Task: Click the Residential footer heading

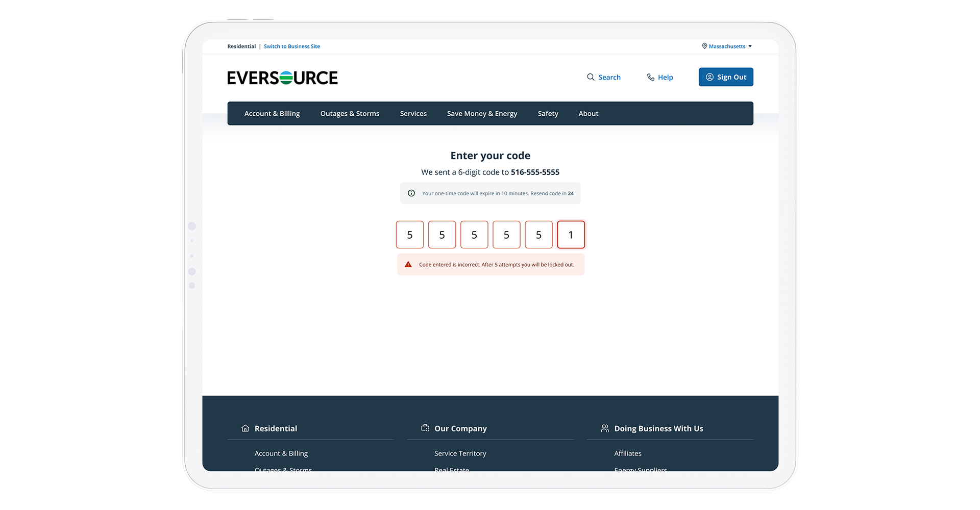Action: coord(276,428)
